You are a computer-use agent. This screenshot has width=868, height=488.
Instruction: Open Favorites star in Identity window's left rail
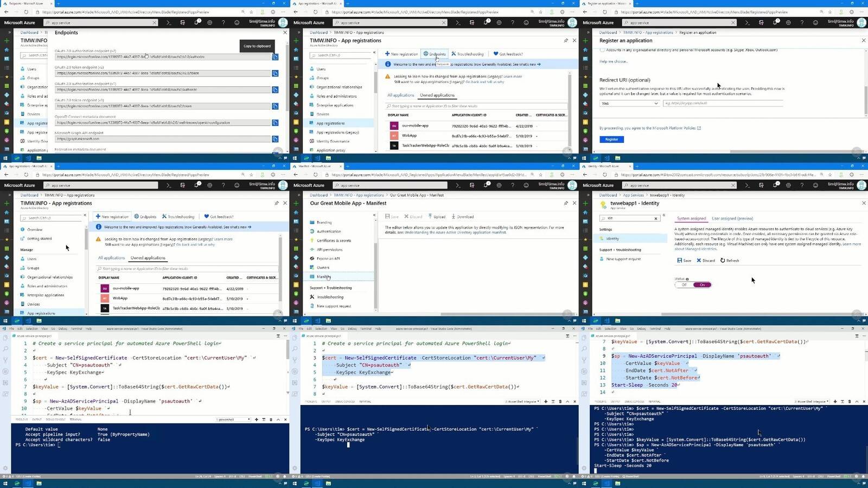point(585,239)
